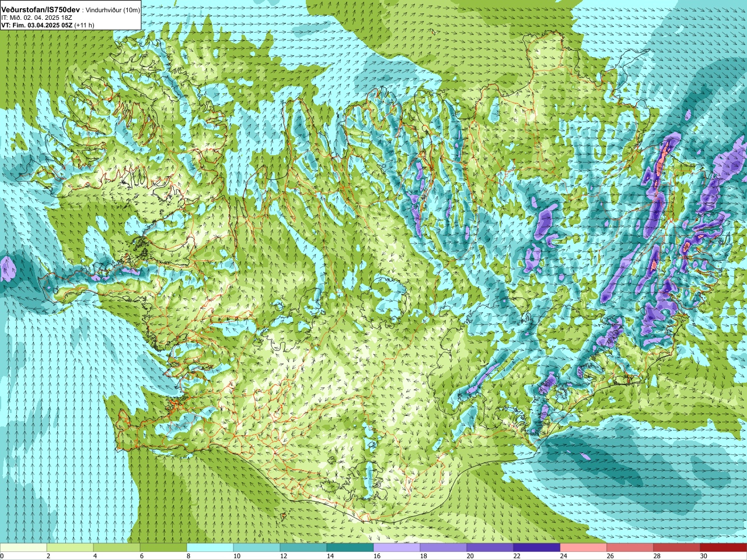Select the legend swatch between 10 and 12
The width and height of the screenshot is (747, 560).
(x=257, y=548)
